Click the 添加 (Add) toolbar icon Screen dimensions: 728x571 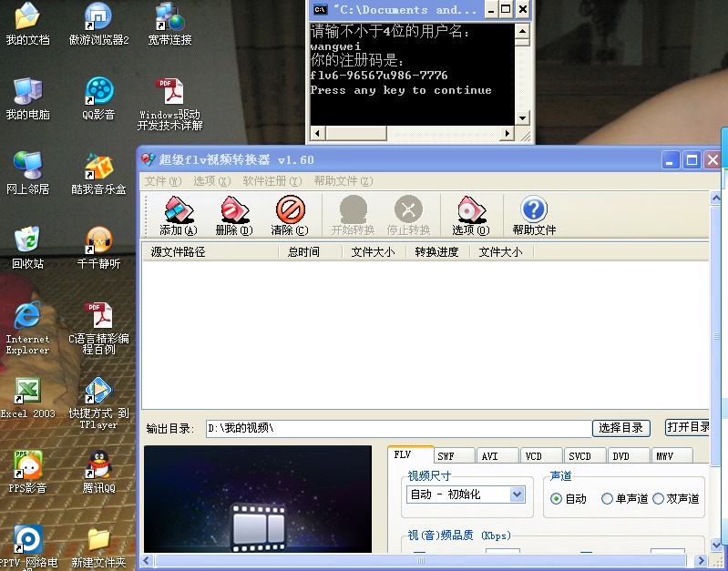177,216
